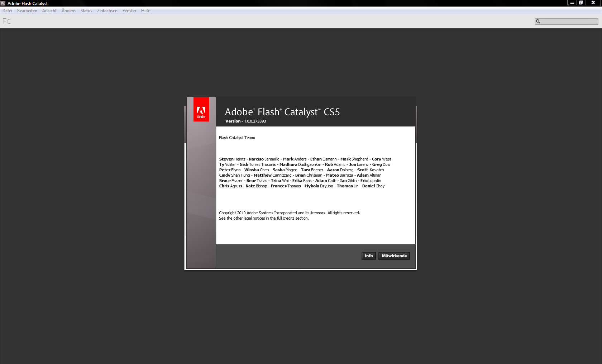Click the search field in toolbar

tap(567, 21)
